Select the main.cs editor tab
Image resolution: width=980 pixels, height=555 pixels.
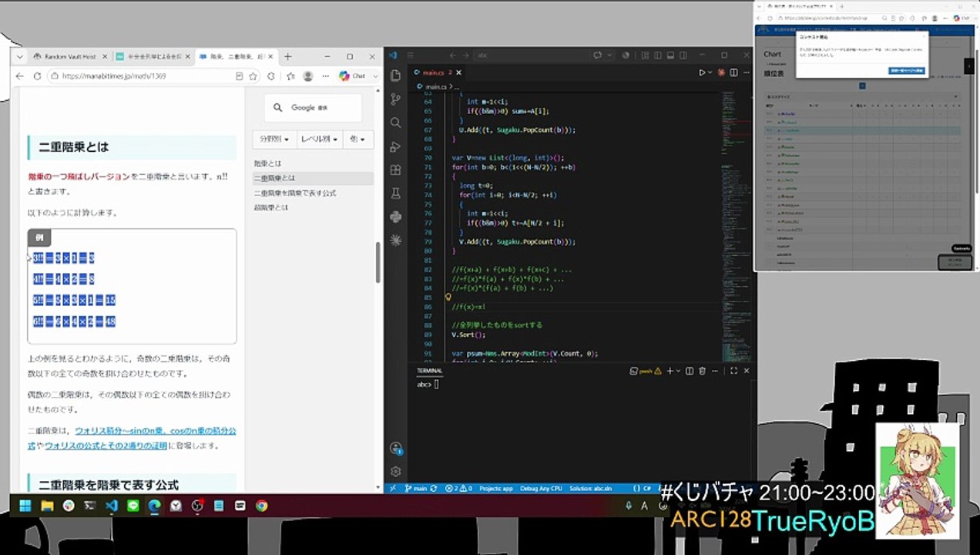point(438,72)
